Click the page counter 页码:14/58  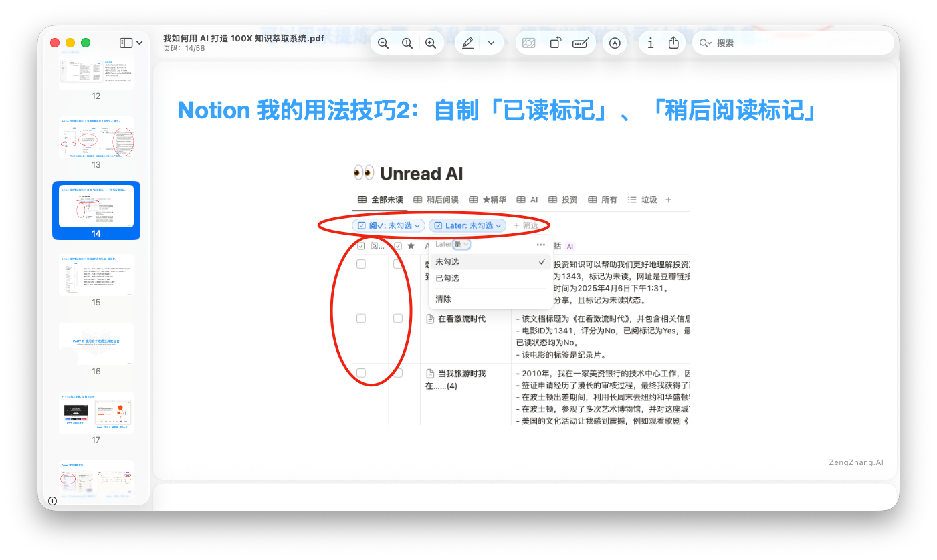point(184,48)
